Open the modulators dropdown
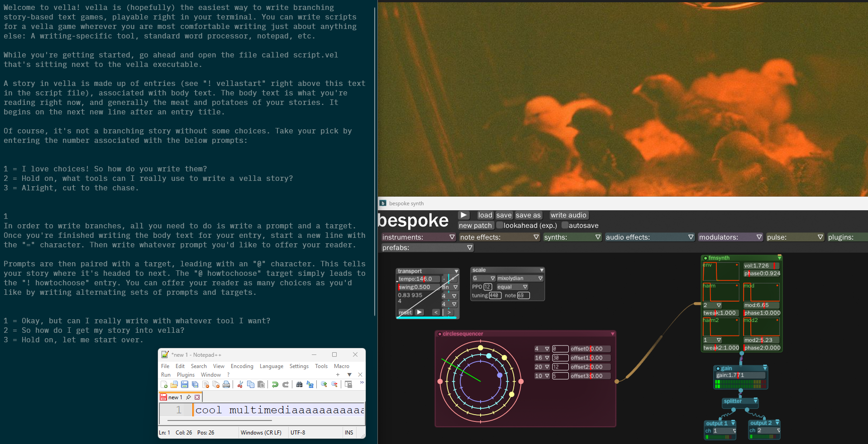 pyautogui.click(x=730, y=237)
